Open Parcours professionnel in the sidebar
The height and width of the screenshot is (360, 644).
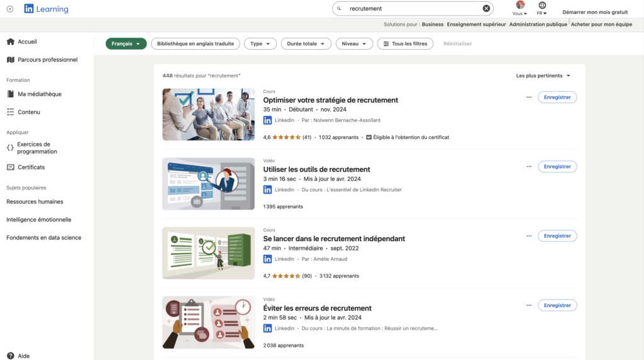(48, 60)
